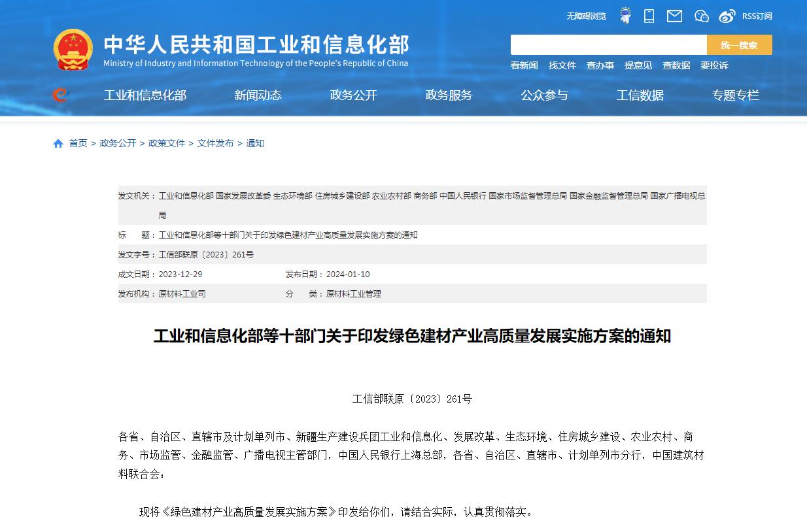807x532 pixels.
Task: Open 无障碍浏览 accessibility mode
Action: (586, 16)
